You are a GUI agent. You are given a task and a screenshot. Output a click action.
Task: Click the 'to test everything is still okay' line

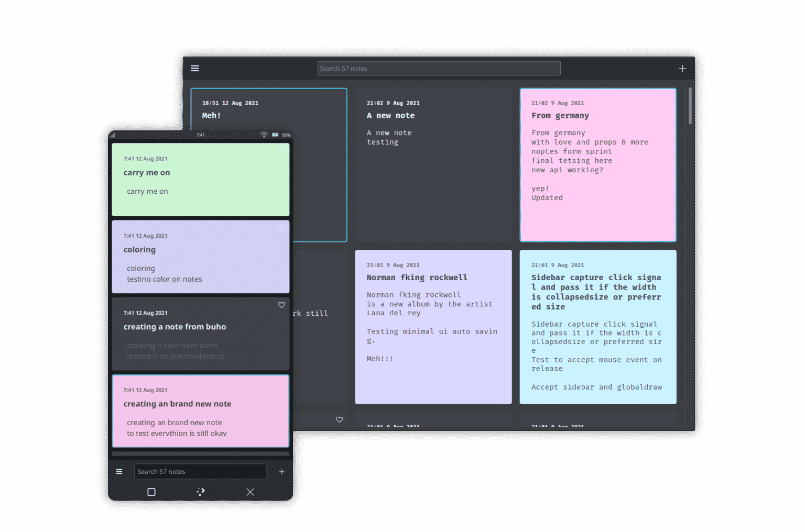coord(177,434)
